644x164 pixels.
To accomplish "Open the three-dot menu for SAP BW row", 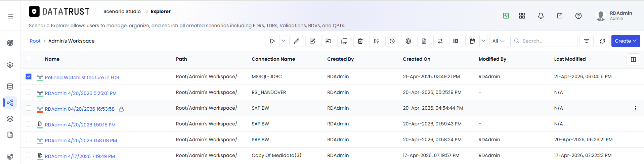I will coord(635,108).
